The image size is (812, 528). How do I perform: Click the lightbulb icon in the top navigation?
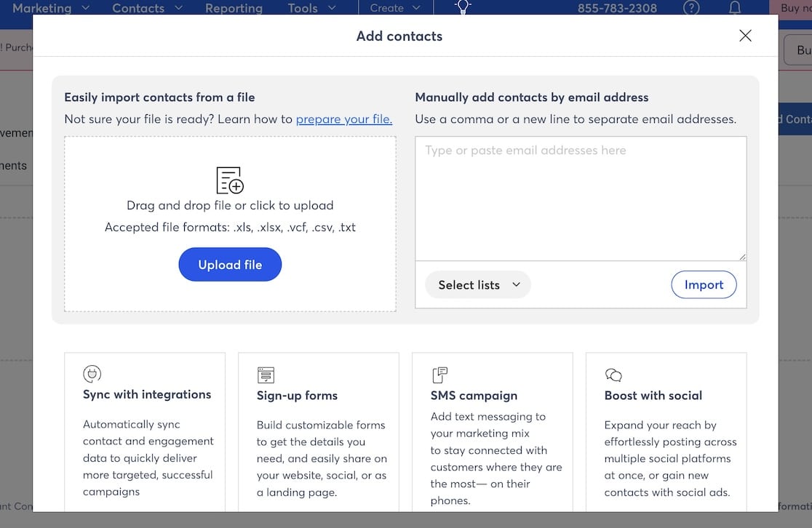[x=463, y=7]
